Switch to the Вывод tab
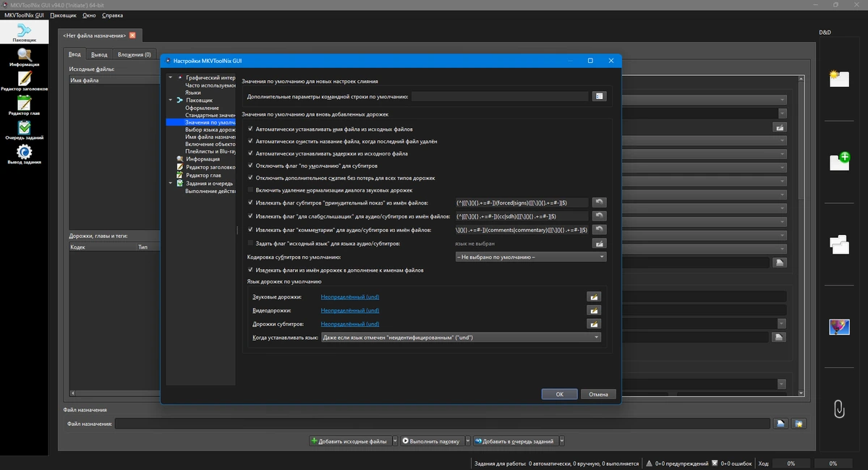 [100, 54]
